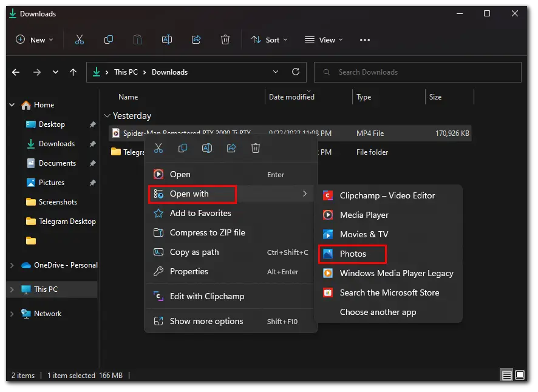The height and width of the screenshot is (392, 538).
Task: Click the Delete trash icon in the toolbar
Action: (x=225, y=40)
